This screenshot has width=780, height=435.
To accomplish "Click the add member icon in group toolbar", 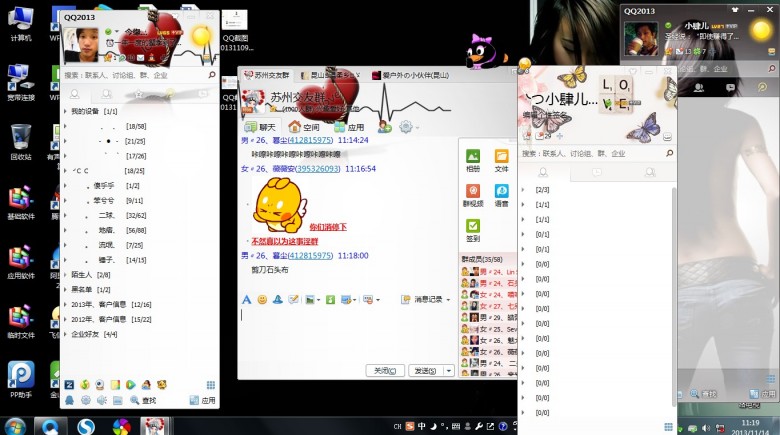I will coord(385,127).
